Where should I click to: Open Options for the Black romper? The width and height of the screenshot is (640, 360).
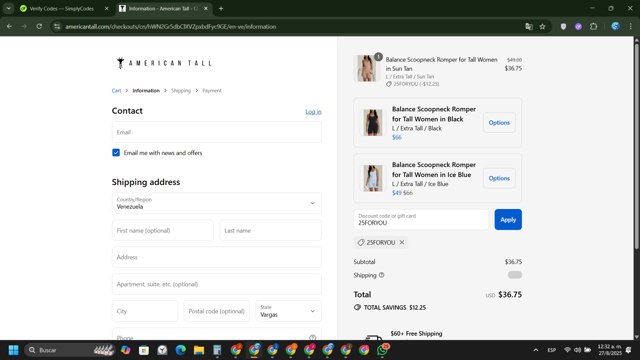click(499, 122)
